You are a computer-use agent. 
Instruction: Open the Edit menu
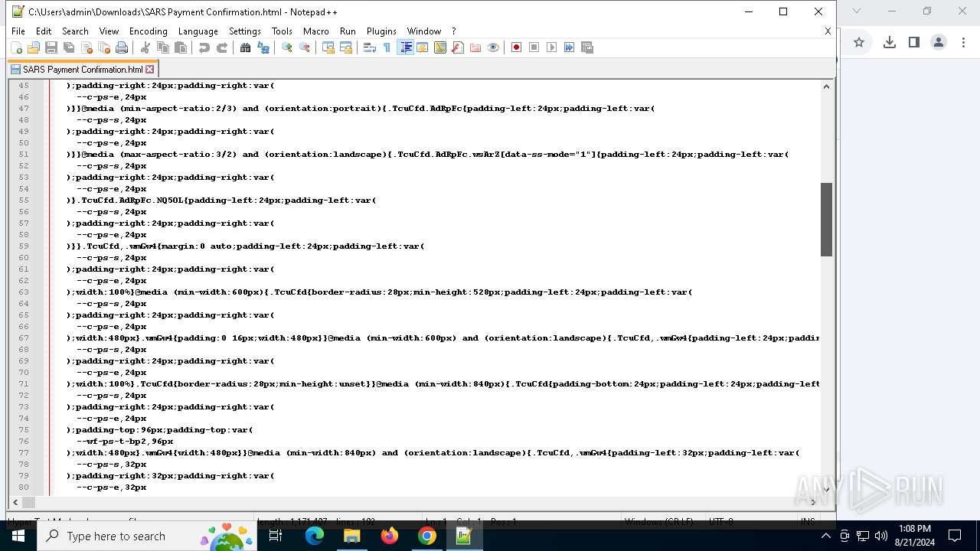click(x=44, y=31)
